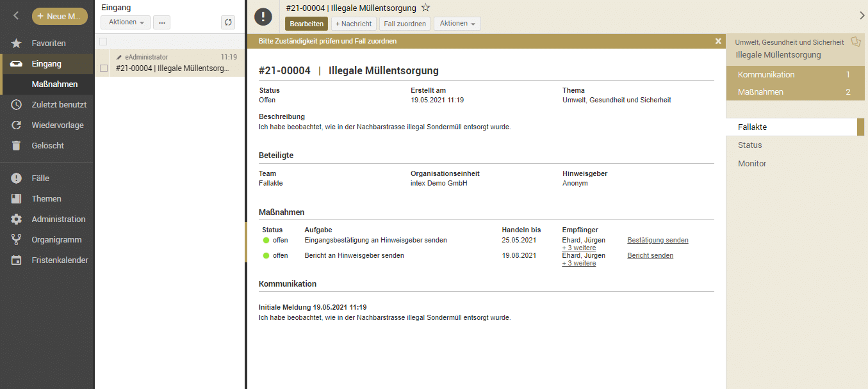Viewport: 868px width, 389px height.
Task: Open the Organigramm view
Action: point(56,240)
